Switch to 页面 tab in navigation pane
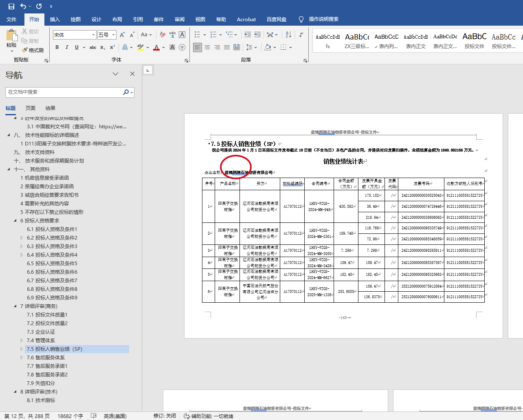The image size is (523, 420). coord(31,108)
